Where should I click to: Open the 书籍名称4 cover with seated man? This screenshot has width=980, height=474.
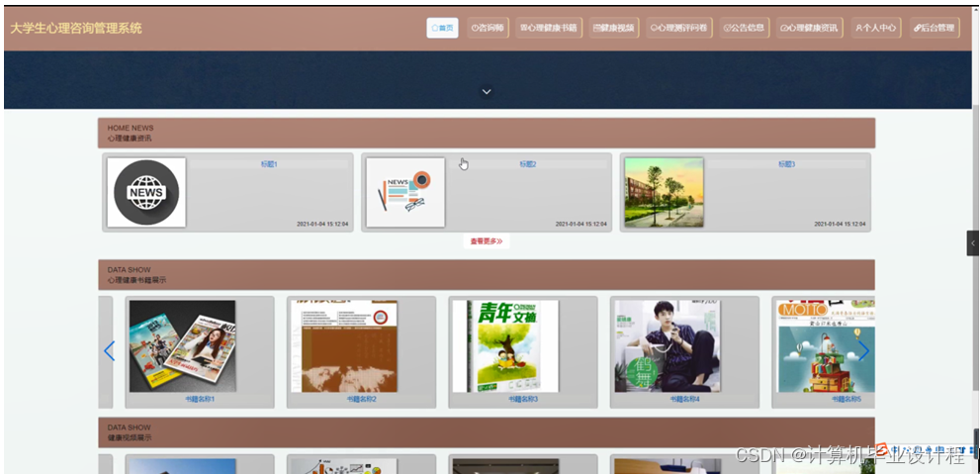667,346
